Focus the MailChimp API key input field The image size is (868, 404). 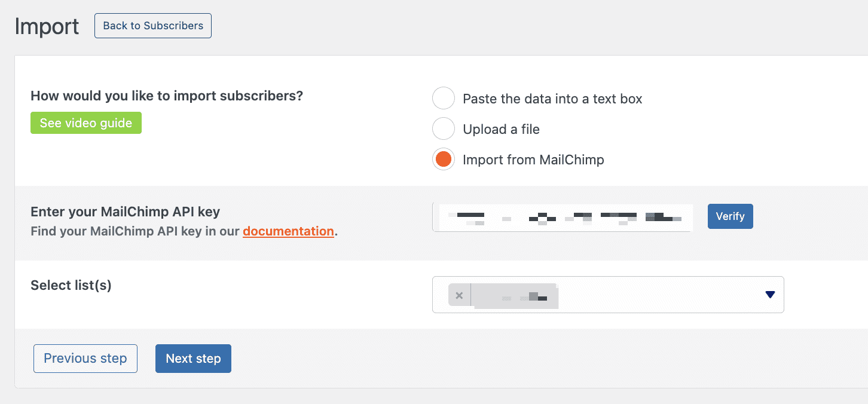tap(562, 217)
